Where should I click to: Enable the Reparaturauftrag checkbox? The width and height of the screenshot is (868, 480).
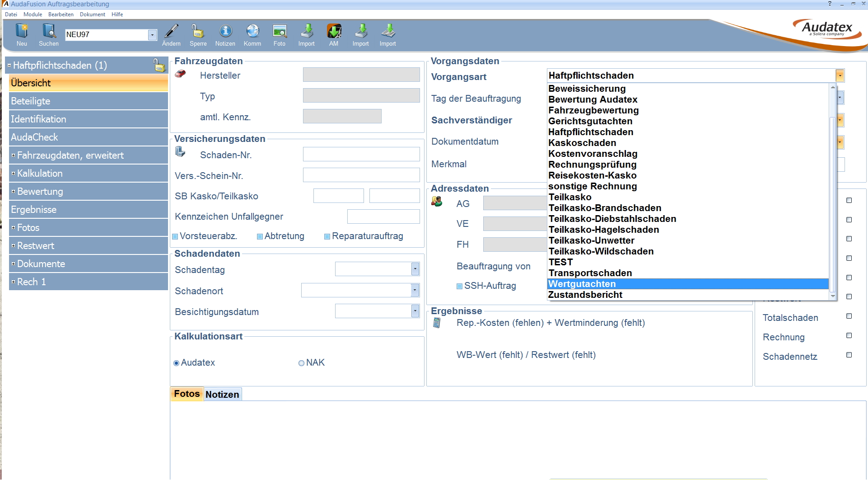pyautogui.click(x=327, y=236)
